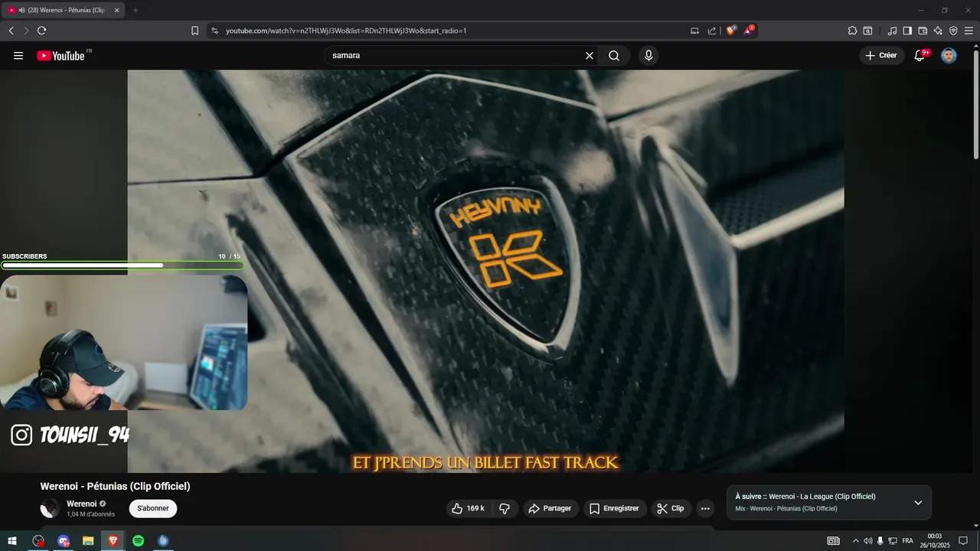Open YouTube notifications bell
The height and width of the screenshot is (551, 980).
click(x=920, y=56)
